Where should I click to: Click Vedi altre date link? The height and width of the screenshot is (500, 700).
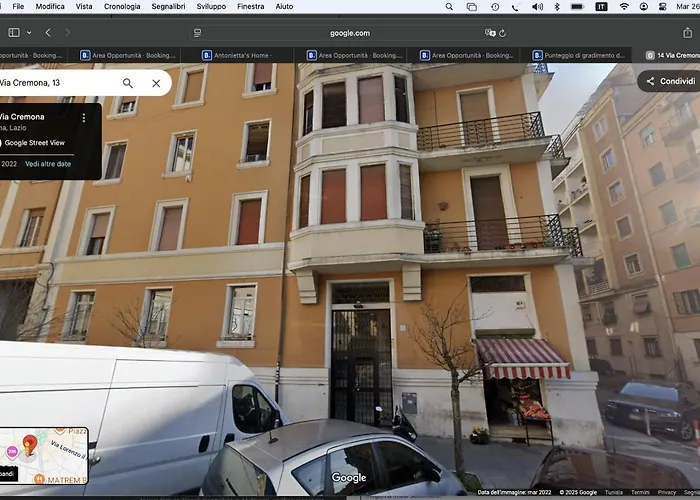[x=48, y=164]
